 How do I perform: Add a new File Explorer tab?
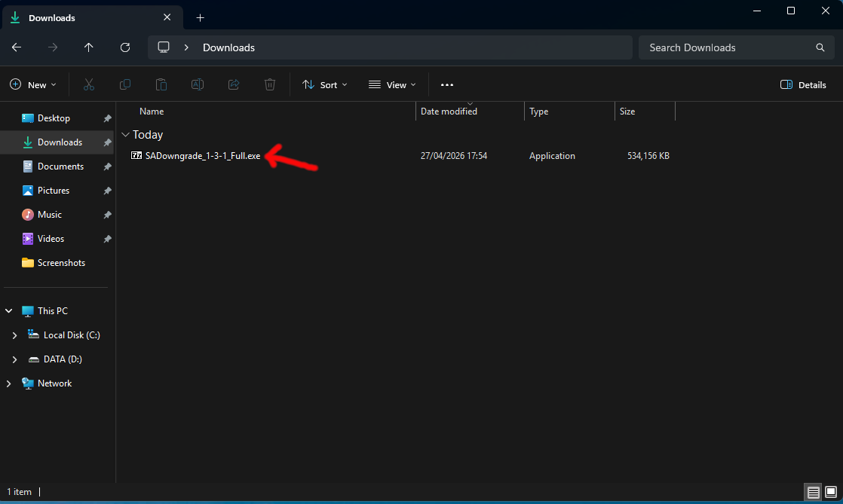click(x=200, y=18)
